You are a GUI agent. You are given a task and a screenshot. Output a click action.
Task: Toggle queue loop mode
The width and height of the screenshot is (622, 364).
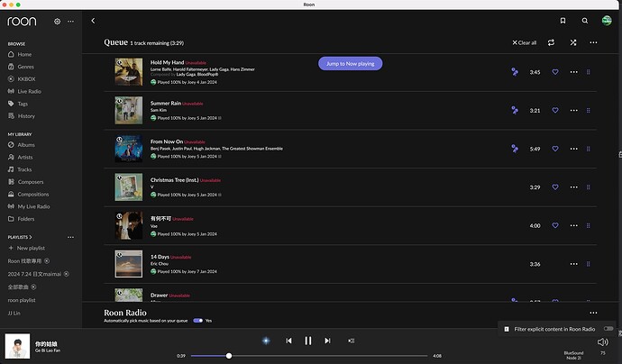pyautogui.click(x=551, y=42)
